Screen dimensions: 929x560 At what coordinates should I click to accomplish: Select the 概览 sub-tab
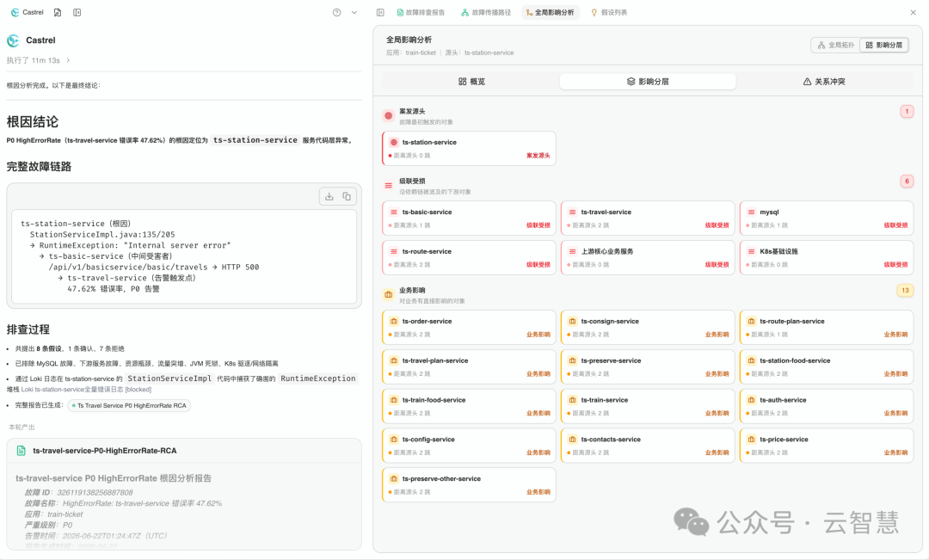click(471, 81)
